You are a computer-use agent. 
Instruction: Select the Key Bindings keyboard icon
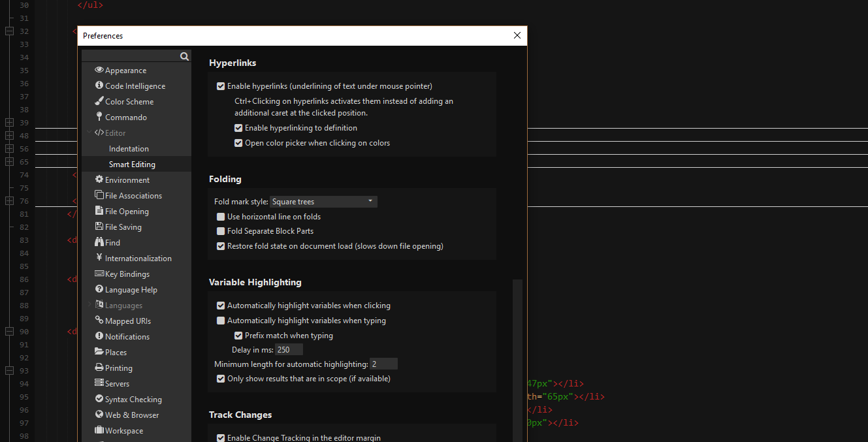tap(99, 274)
